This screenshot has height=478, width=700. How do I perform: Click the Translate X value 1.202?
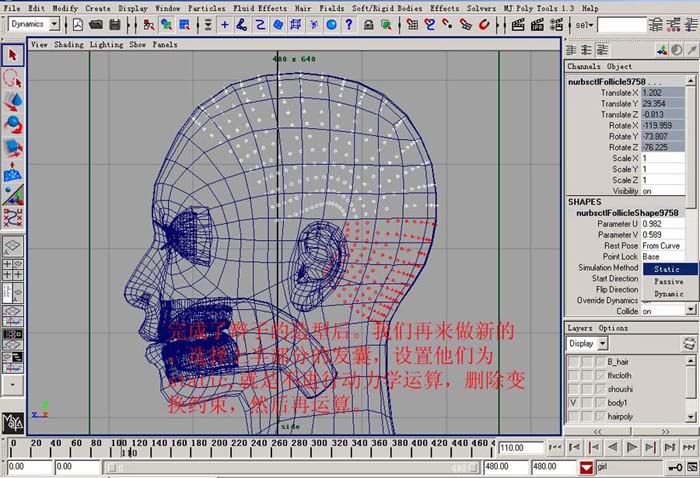pyautogui.click(x=663, y=93)
